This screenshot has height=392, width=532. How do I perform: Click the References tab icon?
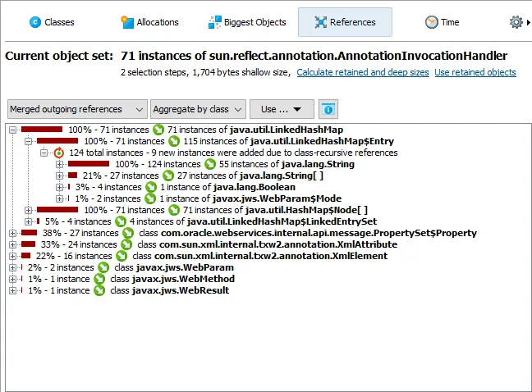click(320, 22)
